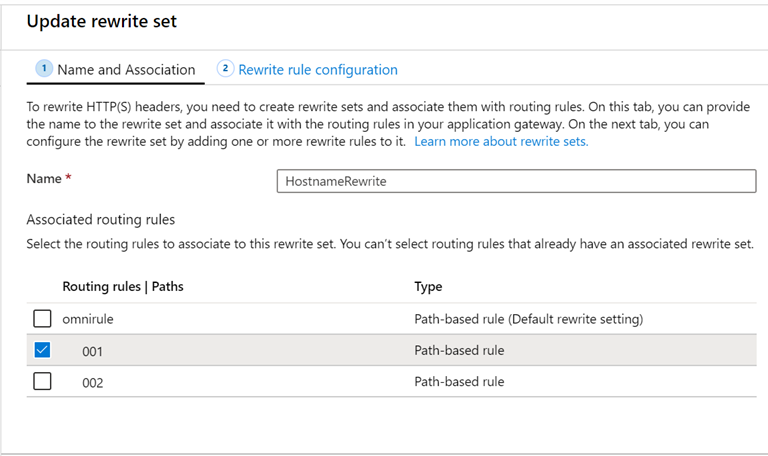
Task: Click the Type column header
Action: tap(428, 287)
